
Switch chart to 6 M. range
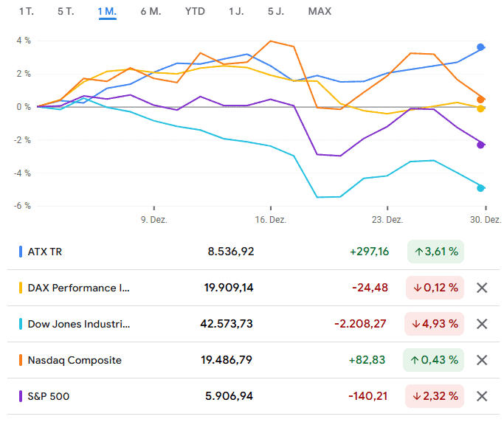pyautogui.click(x=151, y=12)
